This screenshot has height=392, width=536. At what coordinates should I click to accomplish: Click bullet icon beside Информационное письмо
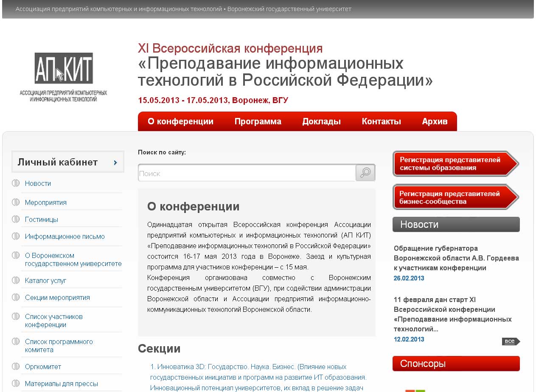pyautogui.click(x=16, y=236)
